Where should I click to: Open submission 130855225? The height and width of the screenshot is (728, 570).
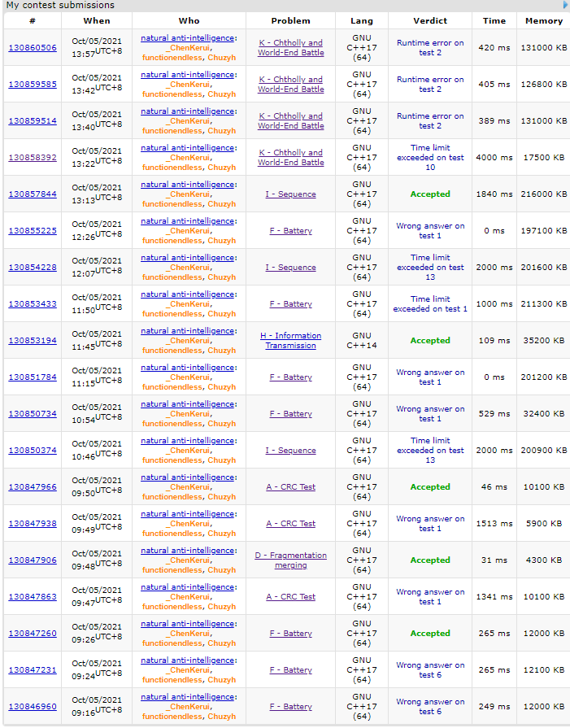pyautogui.click(x=33, y=231)
